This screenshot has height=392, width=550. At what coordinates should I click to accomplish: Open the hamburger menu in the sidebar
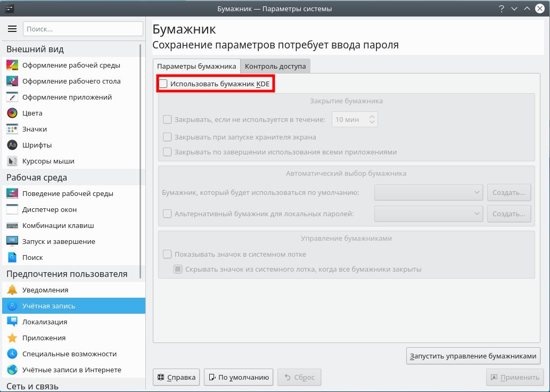[x=12, y=29]
